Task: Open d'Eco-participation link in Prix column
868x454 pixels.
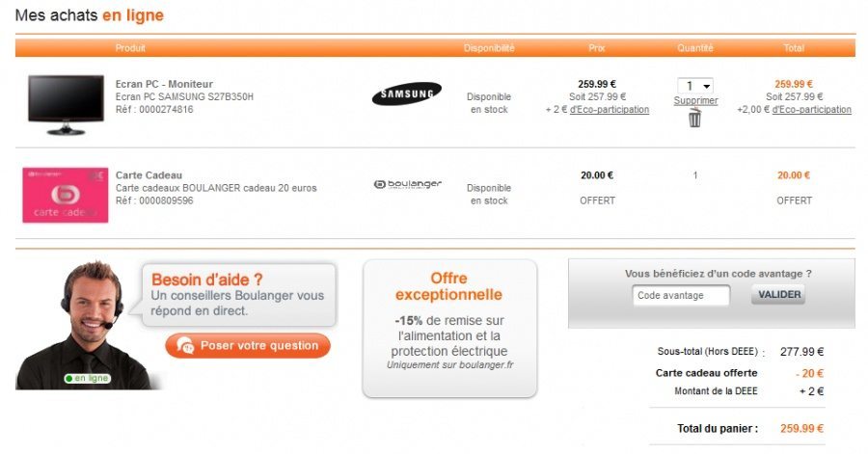Action: click(x=610, y=110)
